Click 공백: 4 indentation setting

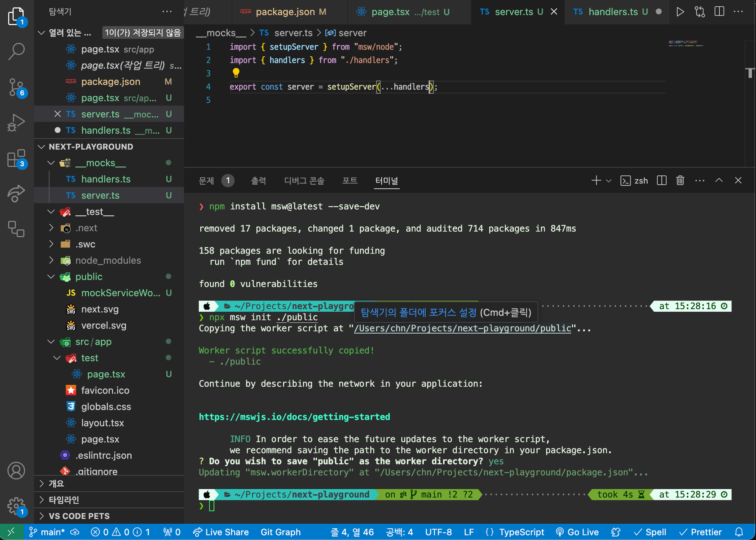click(399, 532)
